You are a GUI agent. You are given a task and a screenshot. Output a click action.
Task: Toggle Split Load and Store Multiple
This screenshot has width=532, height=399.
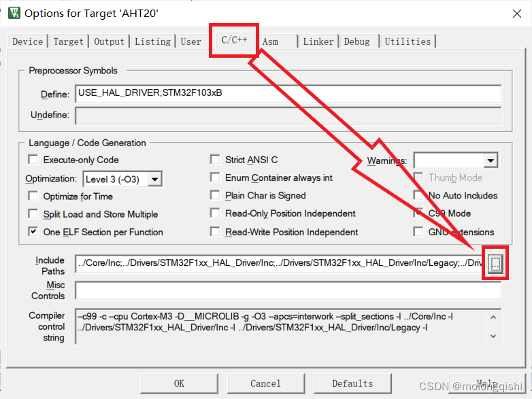click(x=33, y=214)
